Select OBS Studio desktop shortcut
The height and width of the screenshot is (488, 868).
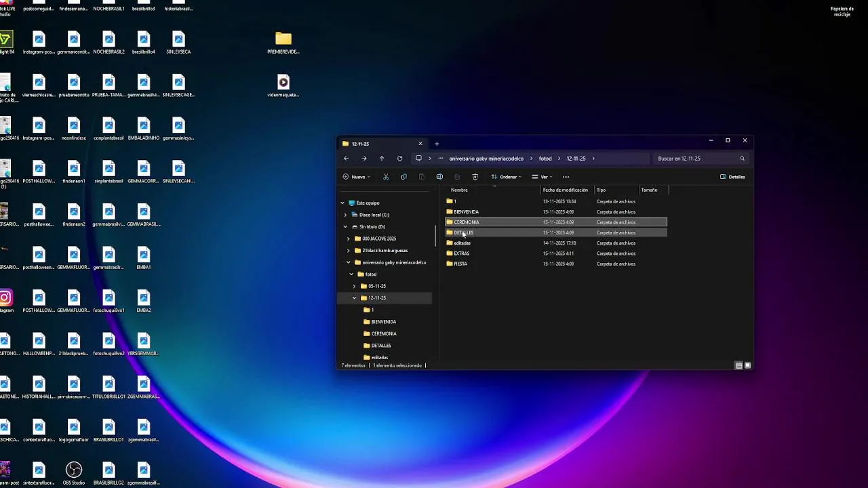coord(74,473)
